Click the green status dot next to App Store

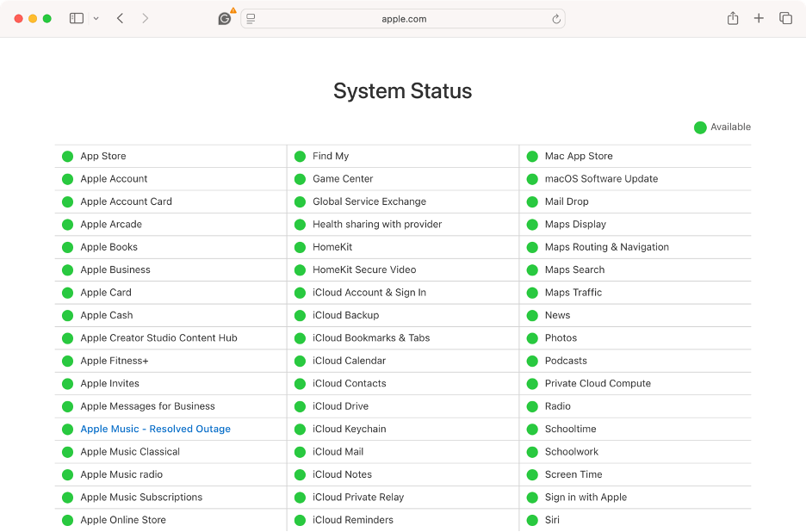(x=67, y=156)
